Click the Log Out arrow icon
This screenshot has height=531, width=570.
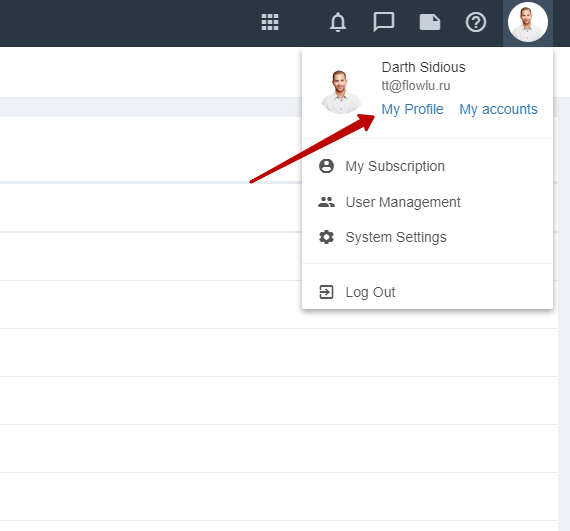326,292
